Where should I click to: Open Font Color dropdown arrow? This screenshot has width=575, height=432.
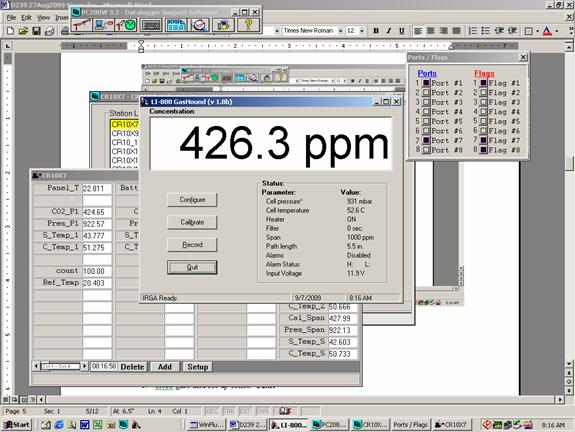point(557,31)
